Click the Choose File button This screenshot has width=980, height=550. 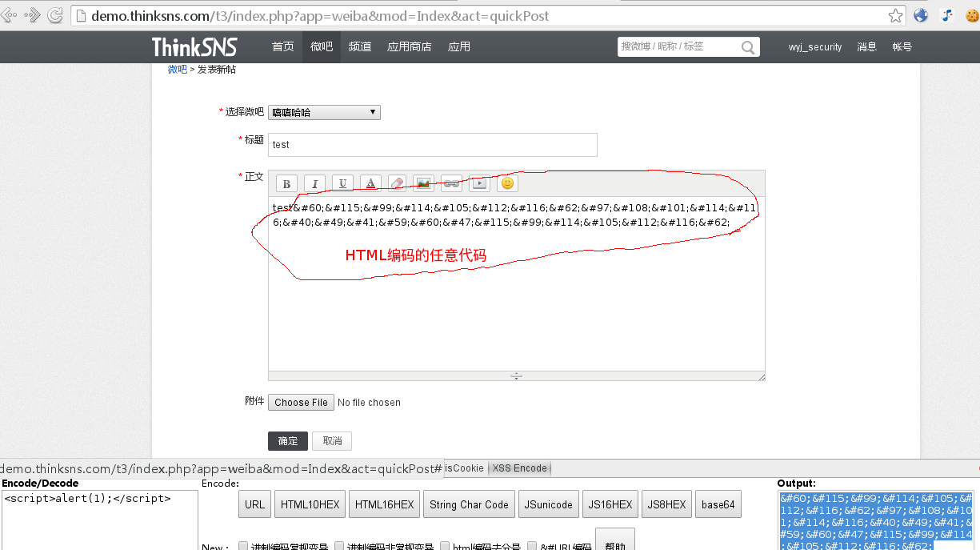(301, 403)
